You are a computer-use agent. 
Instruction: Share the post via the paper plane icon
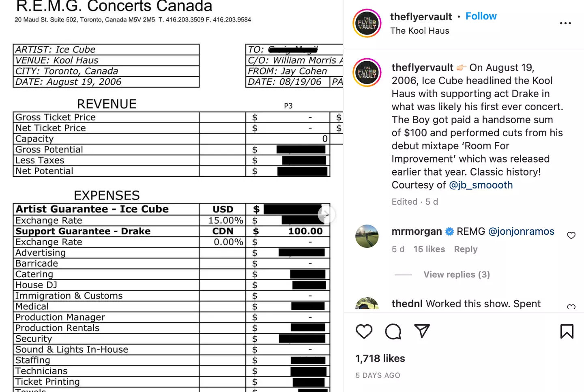(x=422, y=331)
